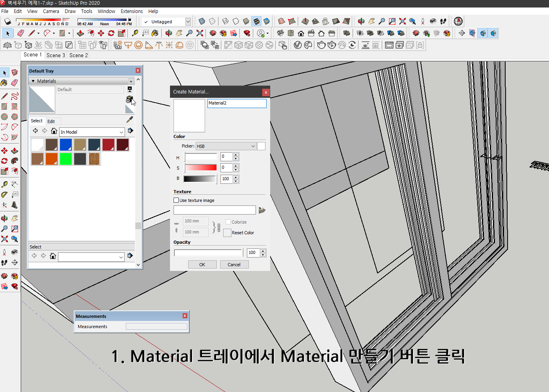Viewport: 549px width, 392px height.
Task: Open the Window menu
Action: pyautogui.click(x=106, y=11)
